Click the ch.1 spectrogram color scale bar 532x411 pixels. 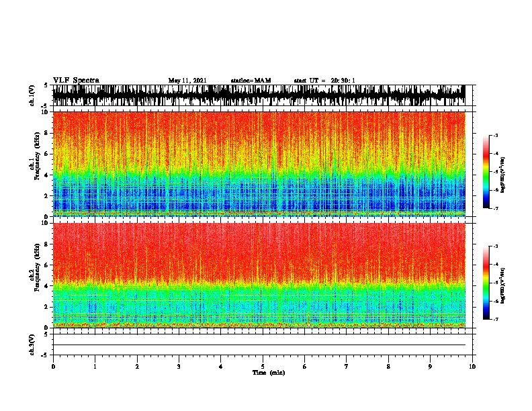pyautogui.click(x=486, y=172)
